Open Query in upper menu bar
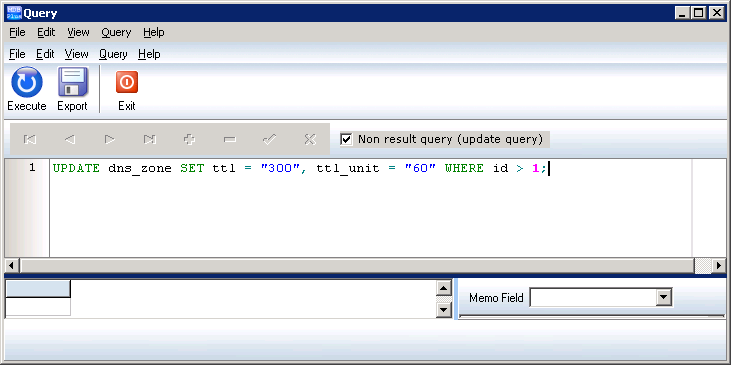731x365 pixels. click(x=116, y=32)
